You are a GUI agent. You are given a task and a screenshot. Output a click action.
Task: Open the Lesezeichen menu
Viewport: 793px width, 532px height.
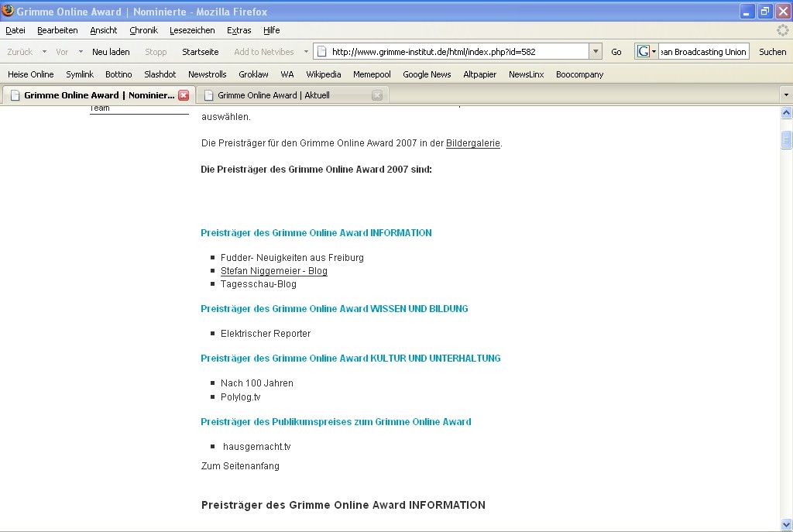(192, 30)
